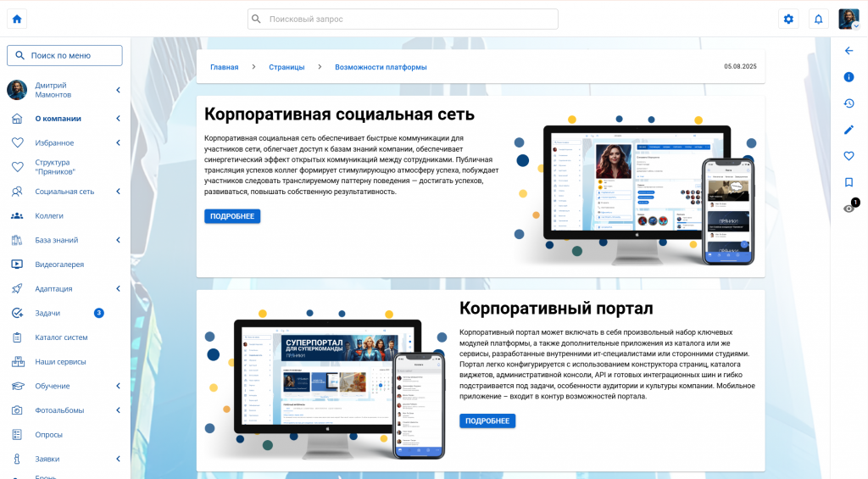The height and width of the screenshot is (479, 868).
Task: Click the Избранное heart icon
Action: point(17,143)
